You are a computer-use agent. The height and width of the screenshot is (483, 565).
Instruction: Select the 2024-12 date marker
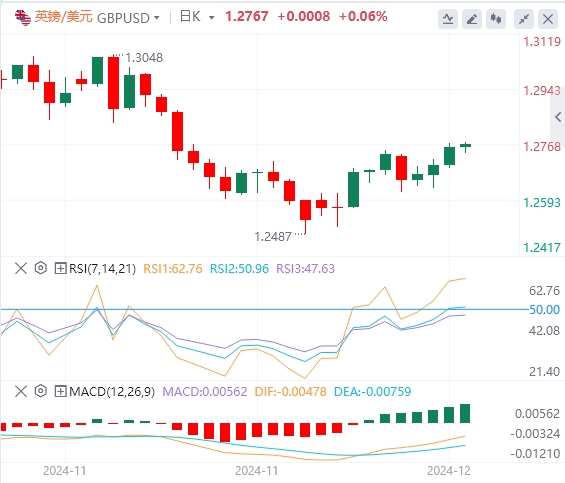449,470
